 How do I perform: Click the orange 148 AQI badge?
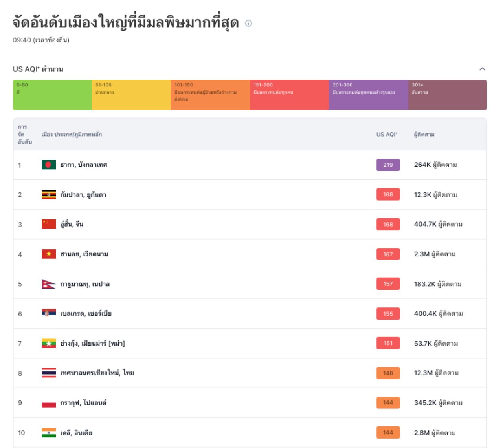pos(388,373)
